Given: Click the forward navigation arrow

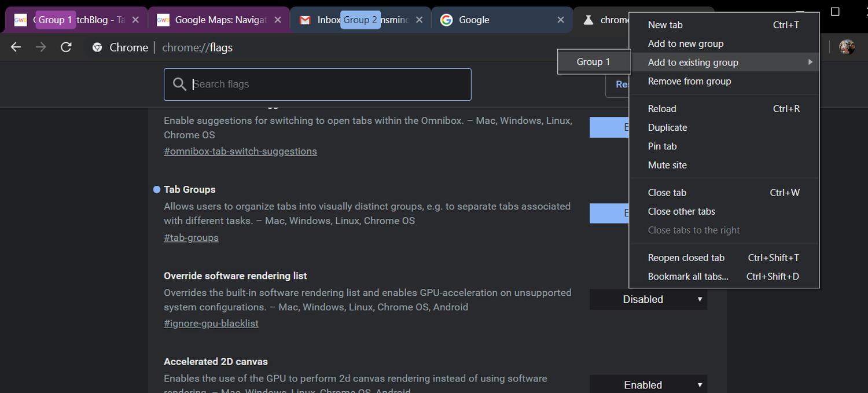Looking at the screenshot, I should (x=41, y=47).
